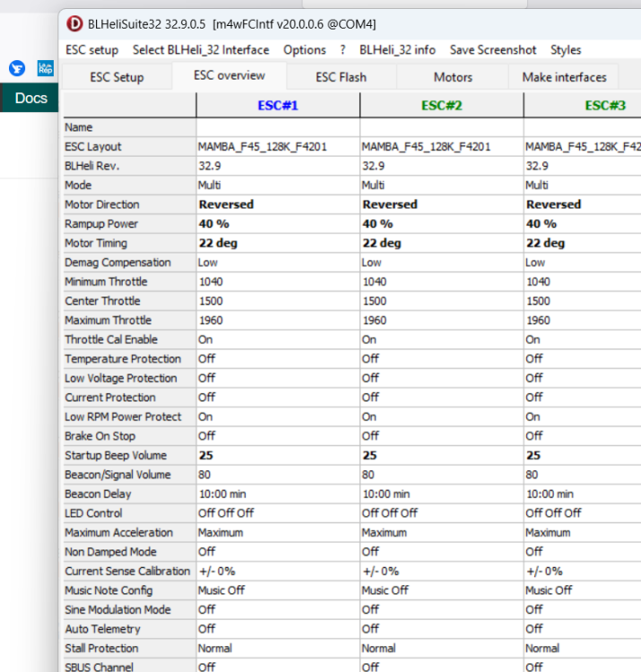Click the ESC#2 column header
The image size is (641, 672).
tap(441, 106)
